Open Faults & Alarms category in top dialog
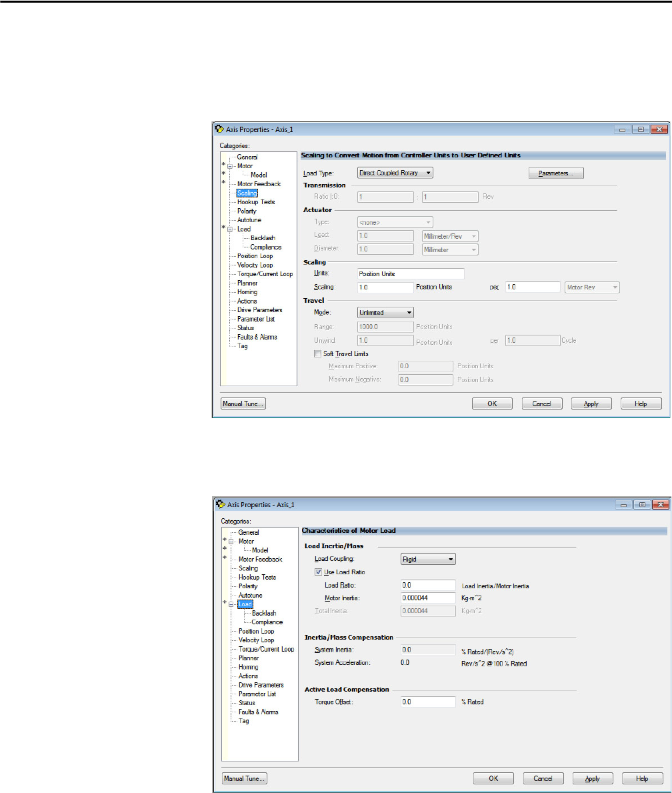Image resolution: width=672 pixels, height=793 pixels. coord(257,337)
